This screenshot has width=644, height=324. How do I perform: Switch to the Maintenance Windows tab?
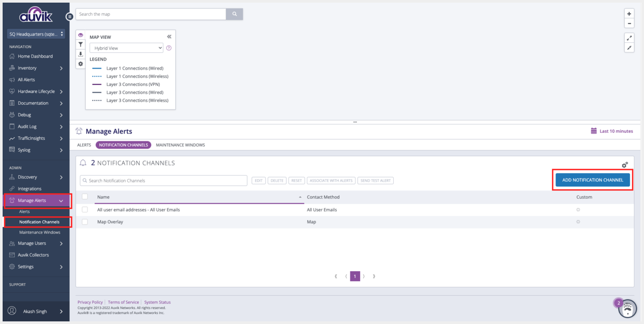point(180,144)
